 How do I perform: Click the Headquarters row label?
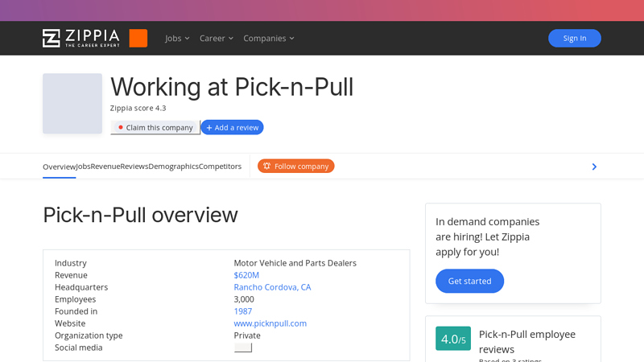pos(81,287)
